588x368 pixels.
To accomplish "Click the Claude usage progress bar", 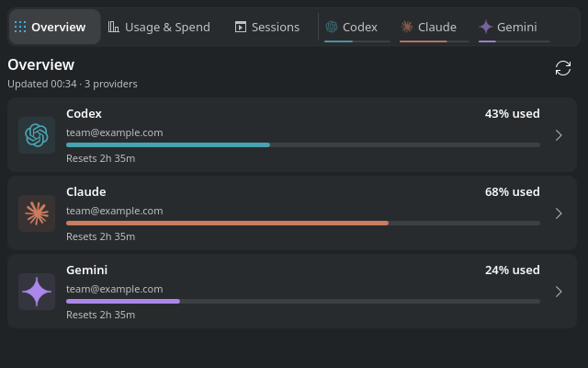I will click(x=303, y=223).
